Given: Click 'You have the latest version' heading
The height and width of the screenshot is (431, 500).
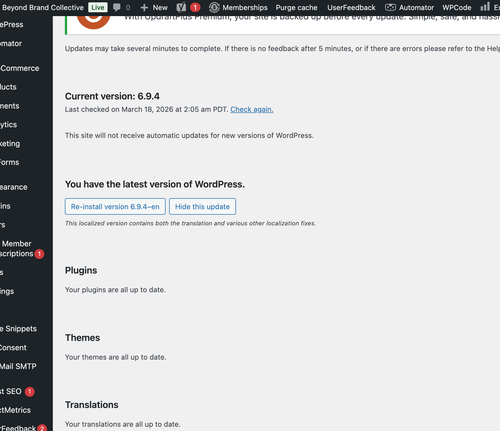Looking at the screenshot, I should 155,184.
